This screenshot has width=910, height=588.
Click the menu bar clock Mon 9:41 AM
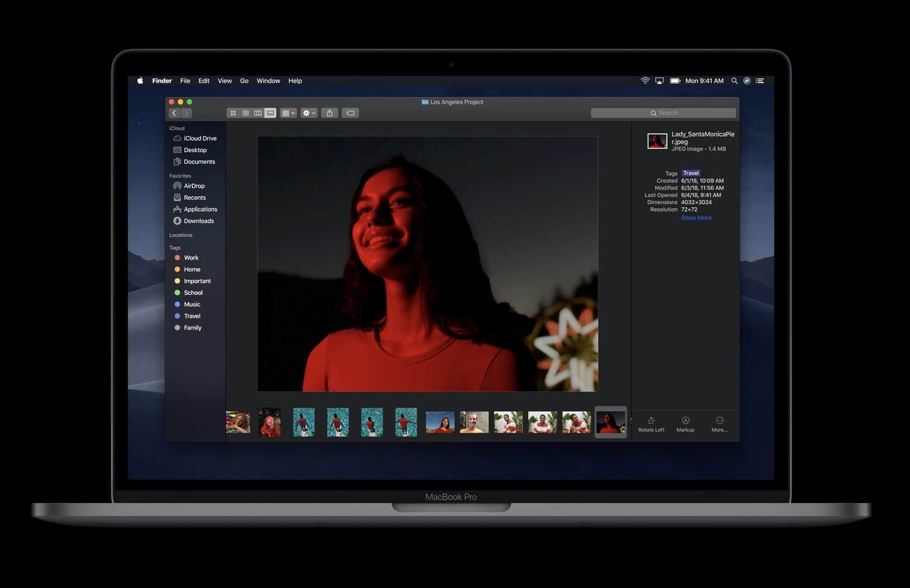(705, 81)
